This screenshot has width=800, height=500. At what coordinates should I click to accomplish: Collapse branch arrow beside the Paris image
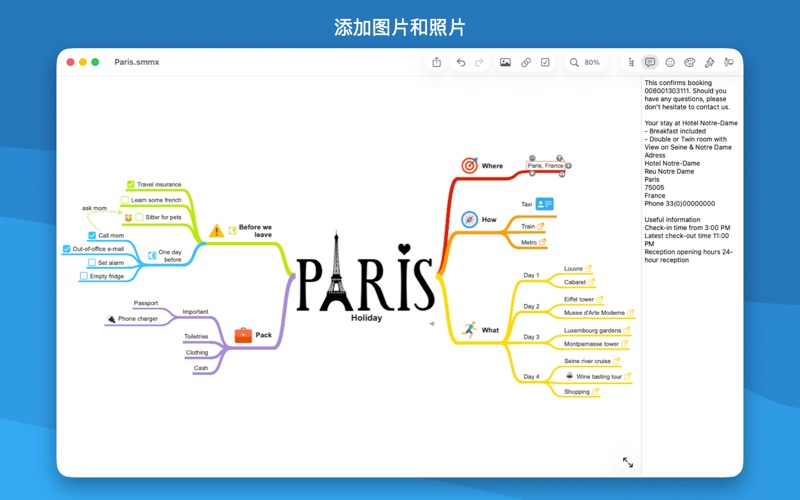432,323
